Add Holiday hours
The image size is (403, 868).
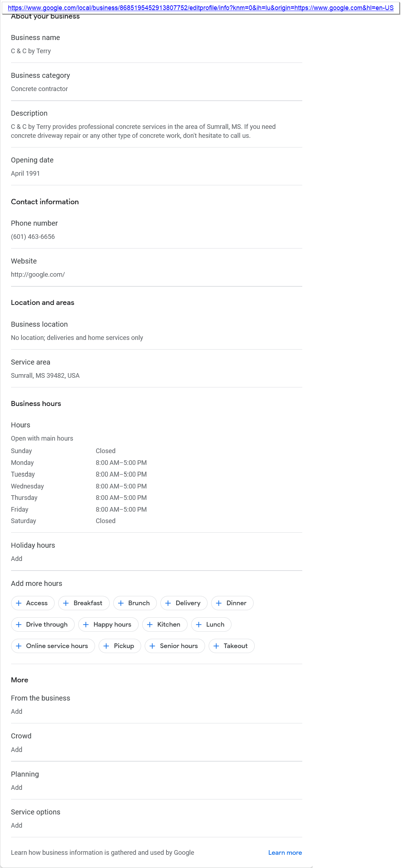pos(17,559)
